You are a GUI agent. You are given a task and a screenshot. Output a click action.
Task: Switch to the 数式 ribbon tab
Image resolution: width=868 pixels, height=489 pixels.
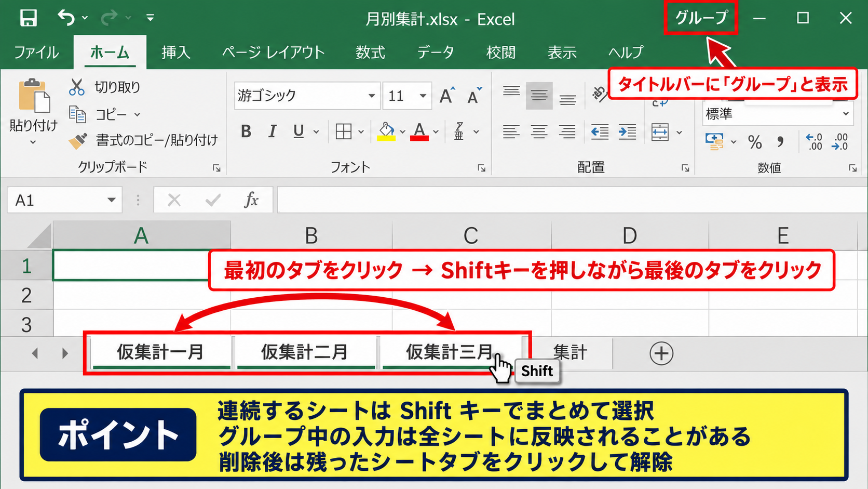(370, 52)
